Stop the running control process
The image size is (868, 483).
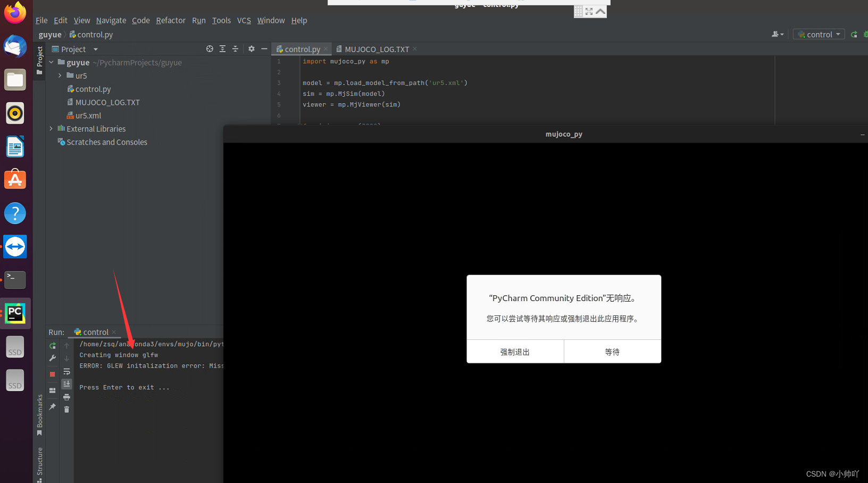[x=52, y=374]
